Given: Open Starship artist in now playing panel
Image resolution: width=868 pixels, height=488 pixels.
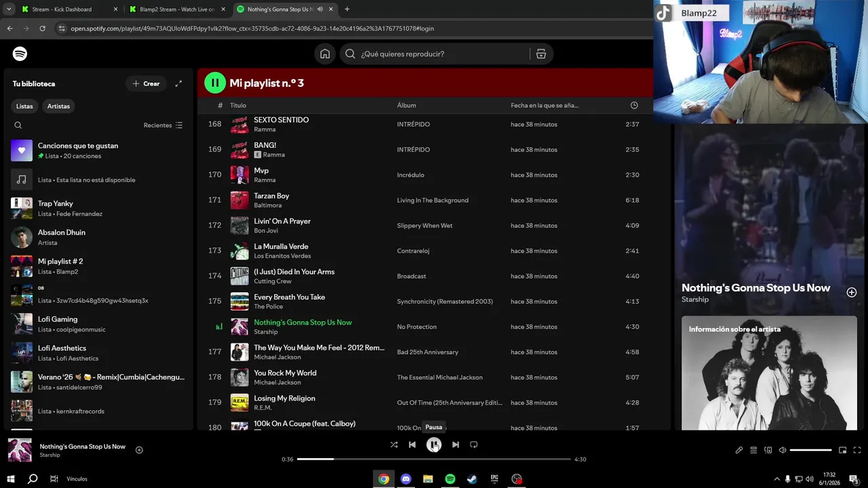Looking at the screenshot, I should tap(695, 300).
